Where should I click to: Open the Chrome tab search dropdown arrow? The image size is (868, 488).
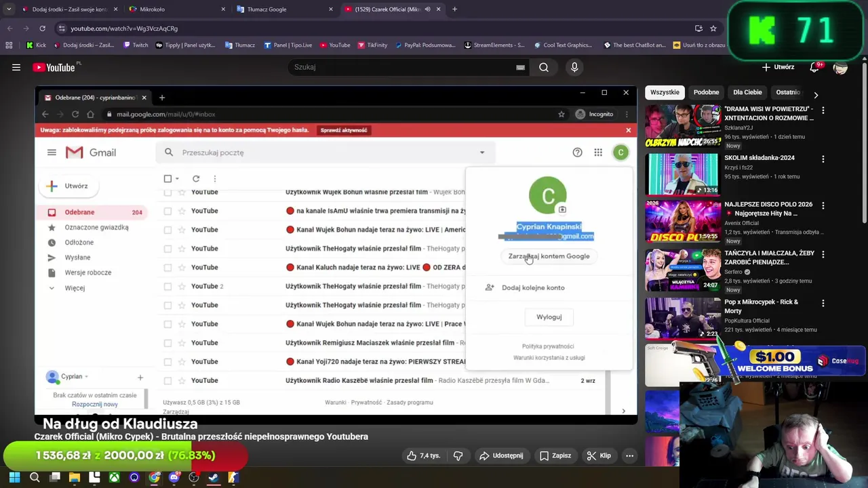tap(9, 9)
